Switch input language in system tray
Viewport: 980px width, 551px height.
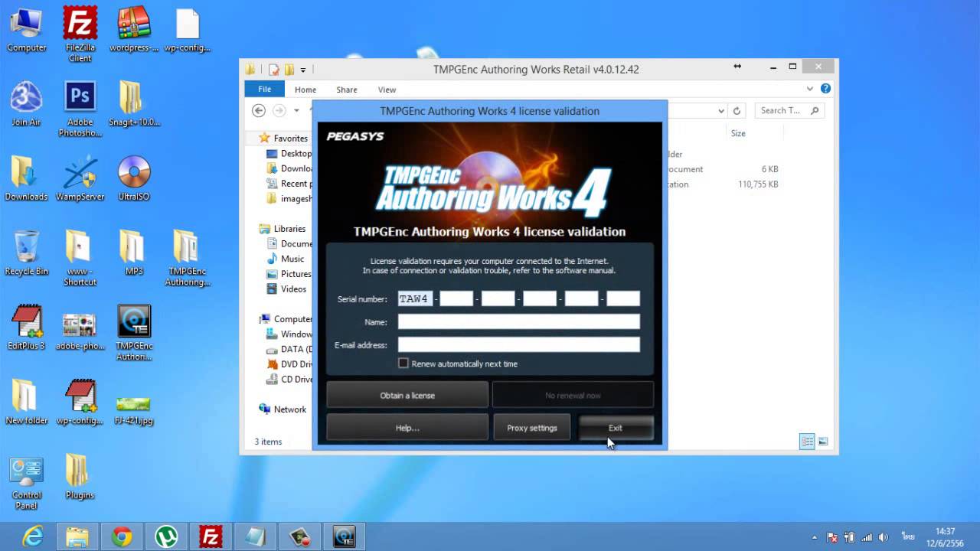909,537
